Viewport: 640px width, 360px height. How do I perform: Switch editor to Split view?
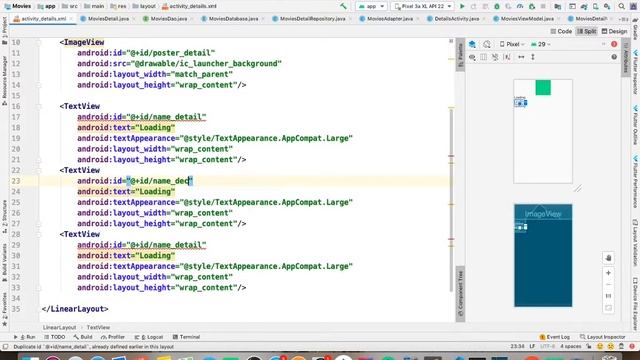tap(587, 31)
